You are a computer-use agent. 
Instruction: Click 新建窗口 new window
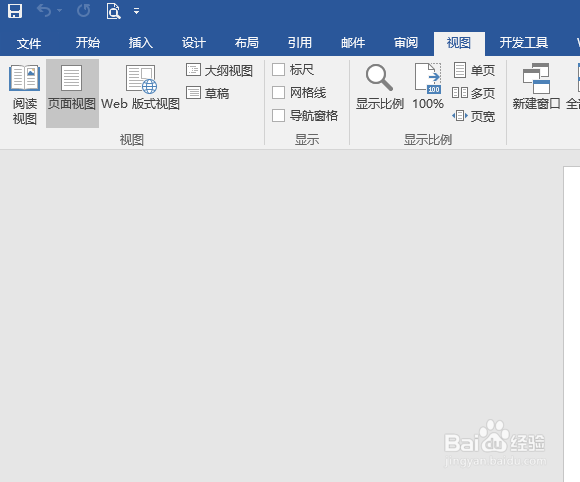(536, 88)
